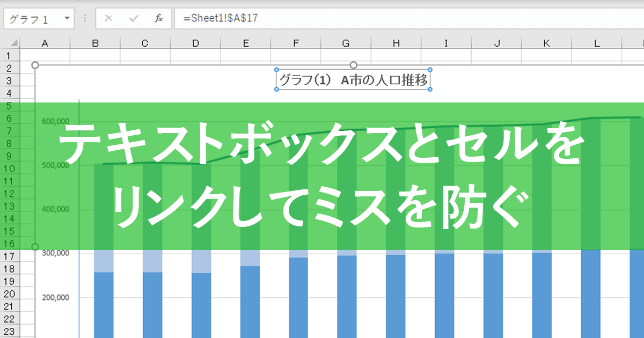
Task: Select column K header
Action: coord(546,43)
